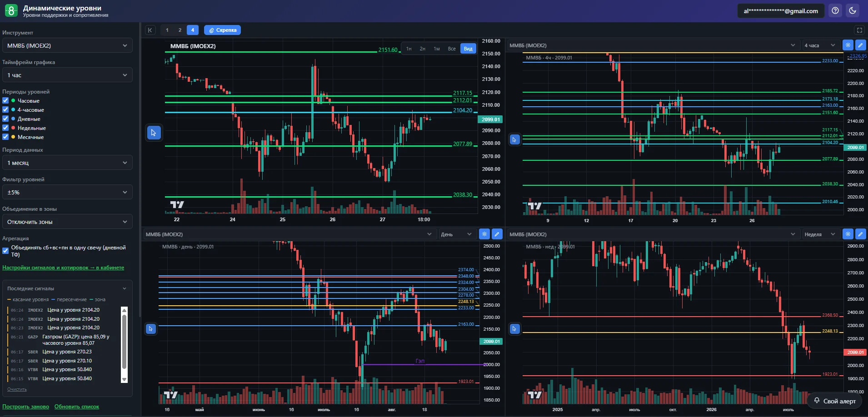This screenshot has width=868, height=417.
Task: Click brightness icon on the 4-hour chart header
Action: (x=848, y=45)
